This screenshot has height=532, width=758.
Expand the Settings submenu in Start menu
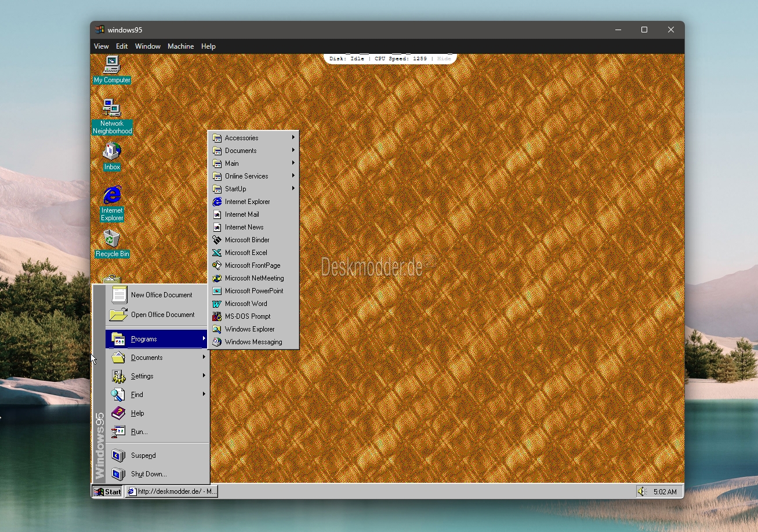click(157, 376)
